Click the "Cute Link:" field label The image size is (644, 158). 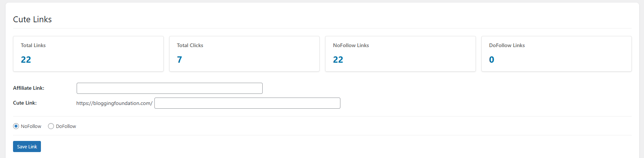point(25,103)
